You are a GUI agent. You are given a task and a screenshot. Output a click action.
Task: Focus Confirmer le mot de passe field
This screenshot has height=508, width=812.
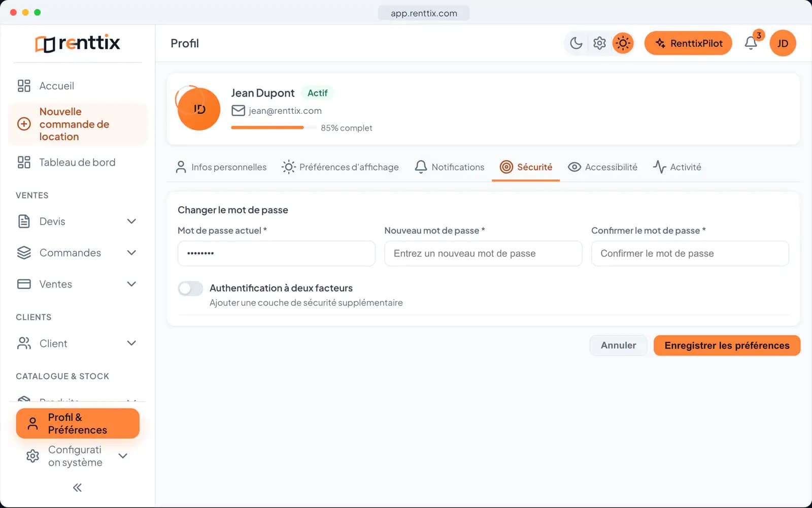point(690,253)
